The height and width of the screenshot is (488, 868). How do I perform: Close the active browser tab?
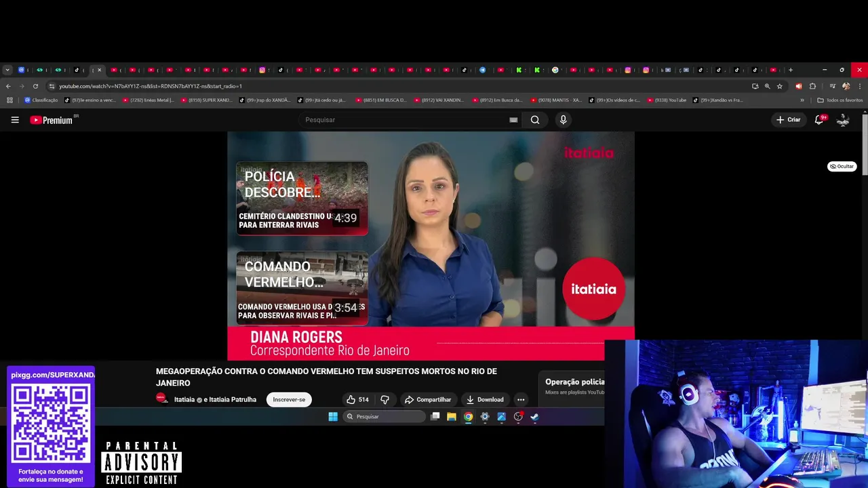click(99, 70)
